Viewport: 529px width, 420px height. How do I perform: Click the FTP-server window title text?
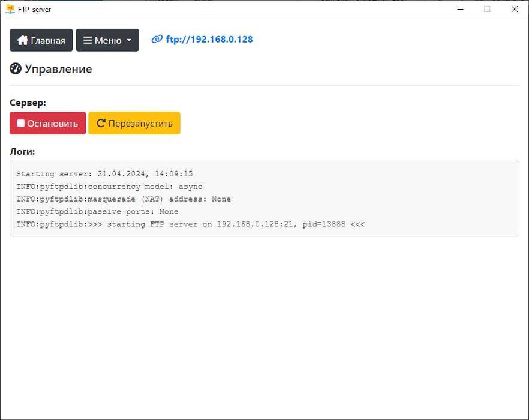[x=34, y=10]
